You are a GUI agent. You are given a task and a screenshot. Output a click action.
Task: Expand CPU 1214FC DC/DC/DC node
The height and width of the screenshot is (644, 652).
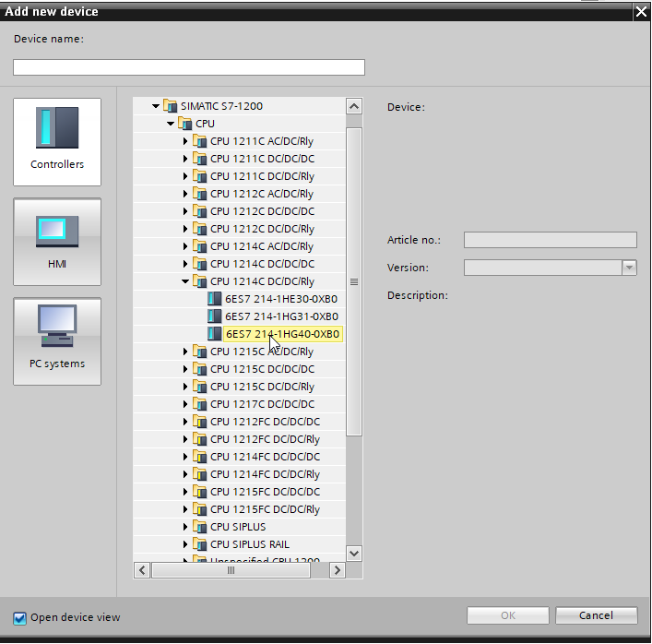(x=185, y=457)
